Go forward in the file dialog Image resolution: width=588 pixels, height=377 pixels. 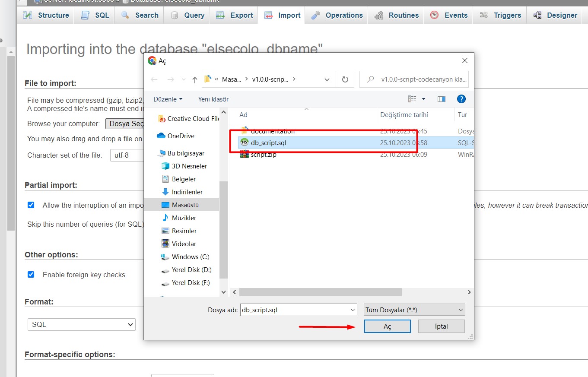click(170, 79)
